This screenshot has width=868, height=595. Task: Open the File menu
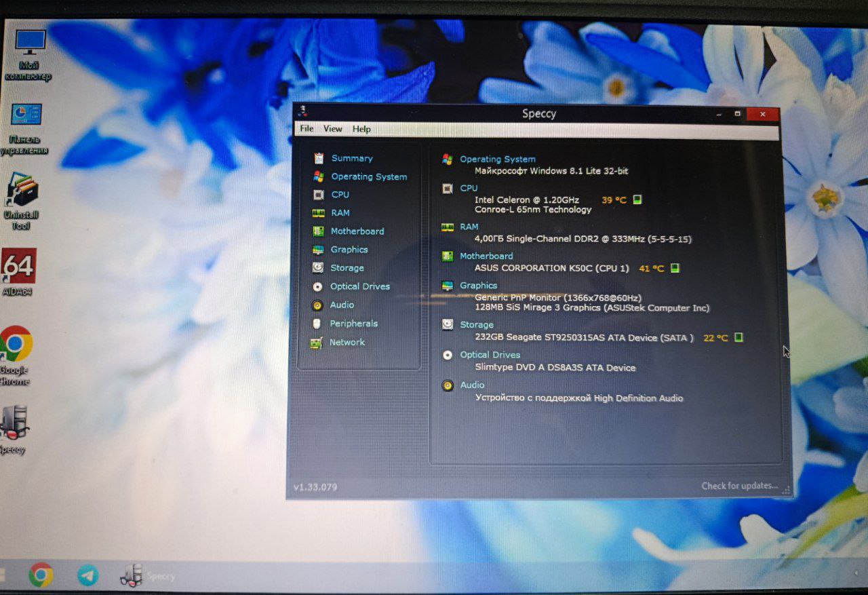(x=307, y=129)
